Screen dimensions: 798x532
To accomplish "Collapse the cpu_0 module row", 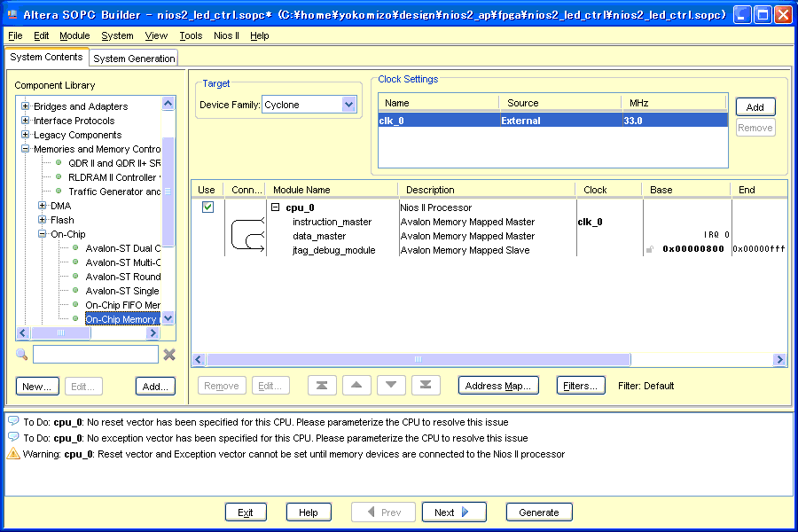I will (x=276, y=207).
